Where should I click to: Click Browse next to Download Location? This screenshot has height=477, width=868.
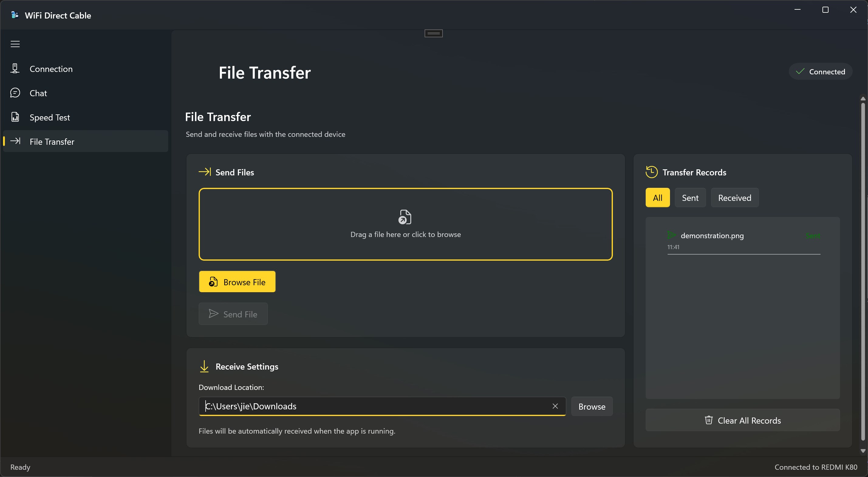tap(592, 406)
